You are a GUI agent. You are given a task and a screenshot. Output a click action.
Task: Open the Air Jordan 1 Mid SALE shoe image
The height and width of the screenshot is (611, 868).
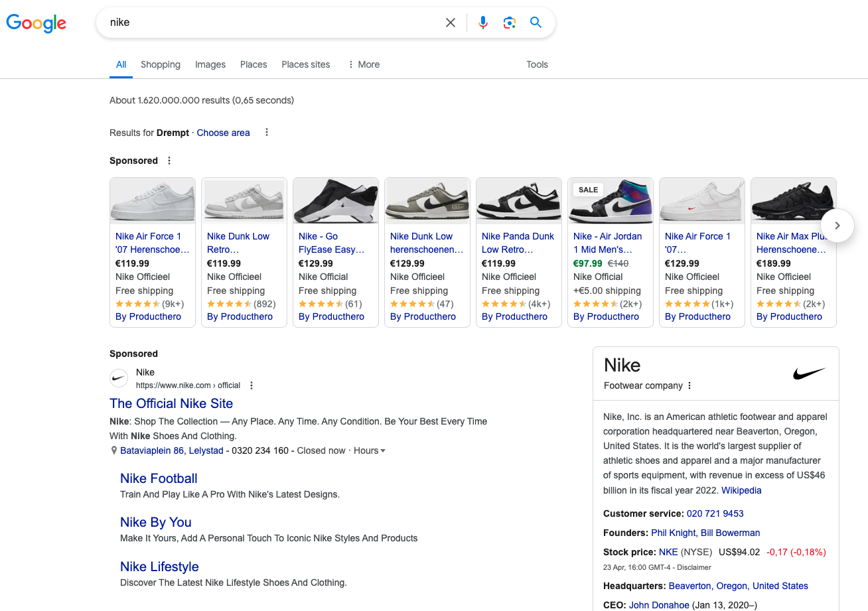[611, 202]
